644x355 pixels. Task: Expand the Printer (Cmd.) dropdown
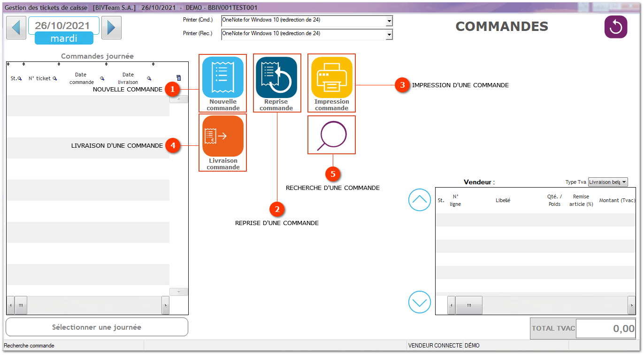[389, 21]
